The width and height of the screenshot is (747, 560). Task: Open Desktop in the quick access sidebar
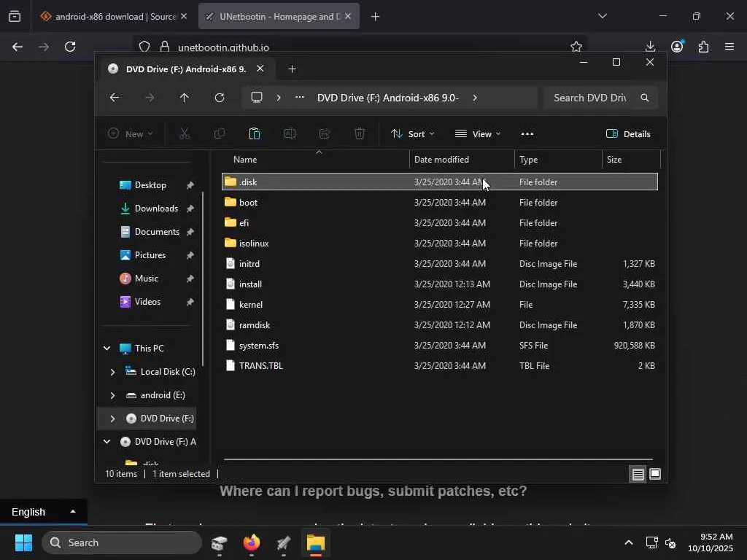tap(150, 184)
